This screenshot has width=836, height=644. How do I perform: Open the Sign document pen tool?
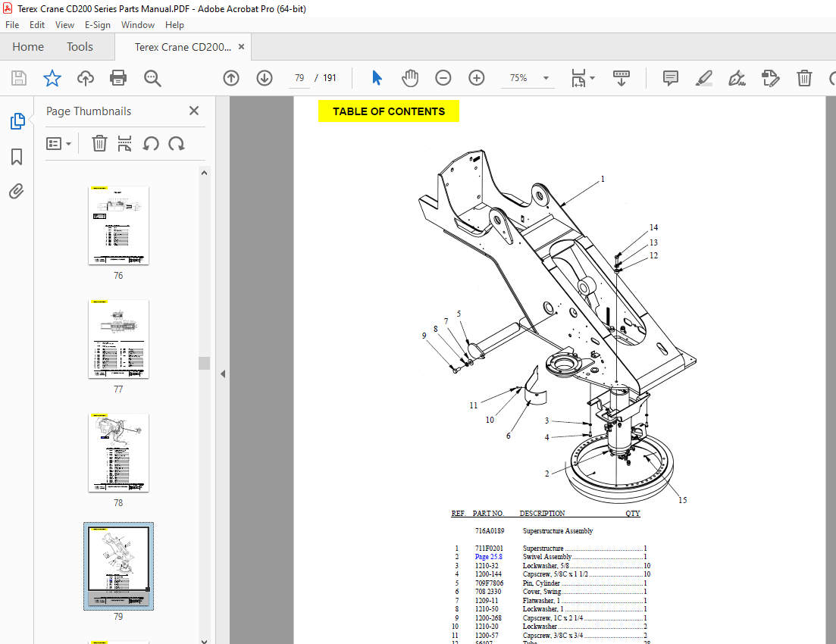pos(737,78)
